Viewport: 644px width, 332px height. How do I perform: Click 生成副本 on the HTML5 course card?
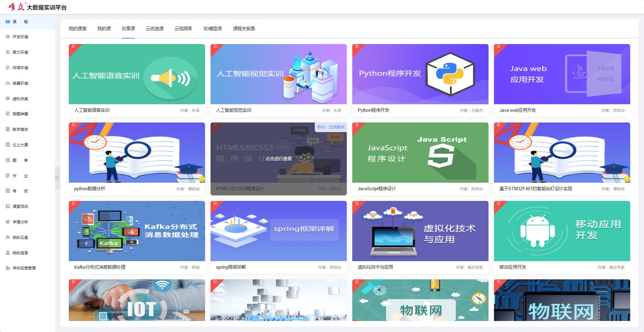point(336,127)
